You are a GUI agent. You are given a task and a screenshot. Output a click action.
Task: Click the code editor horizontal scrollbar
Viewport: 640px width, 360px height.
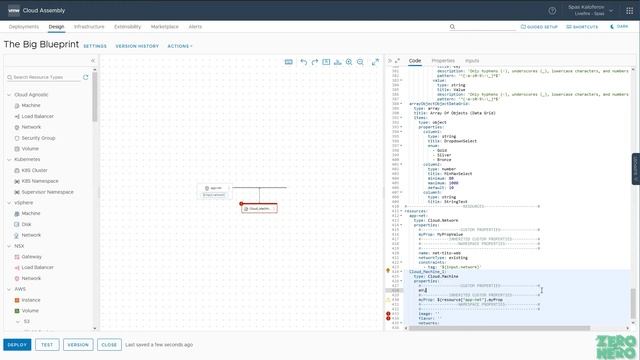coord(499,328)
